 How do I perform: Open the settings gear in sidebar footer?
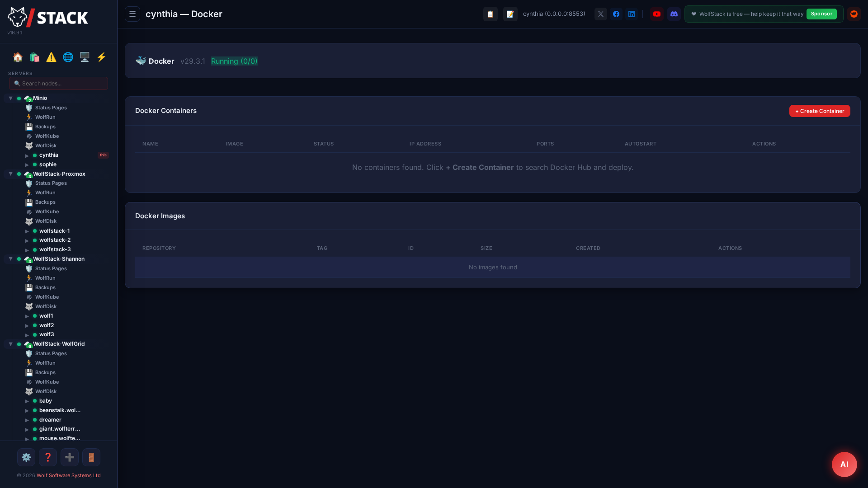pyautogui.click(x=26, y=457)
